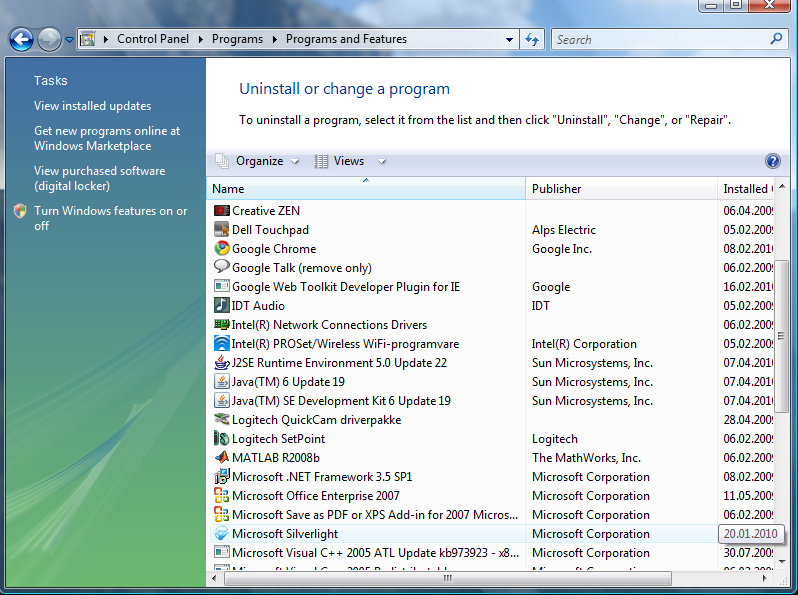
Task: Select Microsoft Visual C++ 2005 ATL Update icon
Action: (x=221, y=552)
